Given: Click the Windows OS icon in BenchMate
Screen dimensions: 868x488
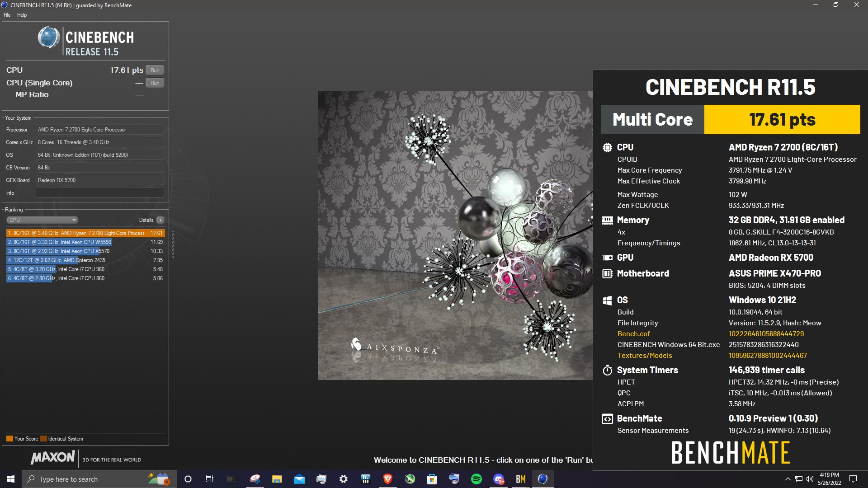Looking at the screenshot, I should coord(607,300).
